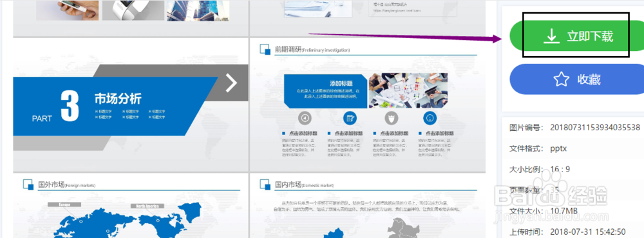Click the blue smiley circle icon in 前期调研 slide
This screenshot has width=644, height=238.
[x=430, y=118]
